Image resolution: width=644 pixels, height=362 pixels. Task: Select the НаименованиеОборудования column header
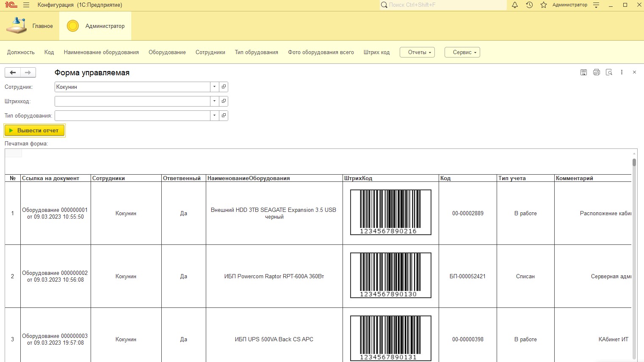click(x=274, y=178)
